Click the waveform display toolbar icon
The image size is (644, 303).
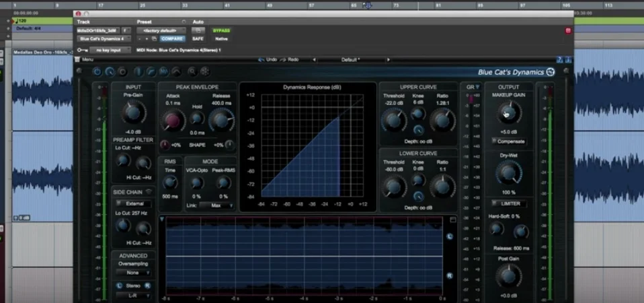tap(163, 71)
